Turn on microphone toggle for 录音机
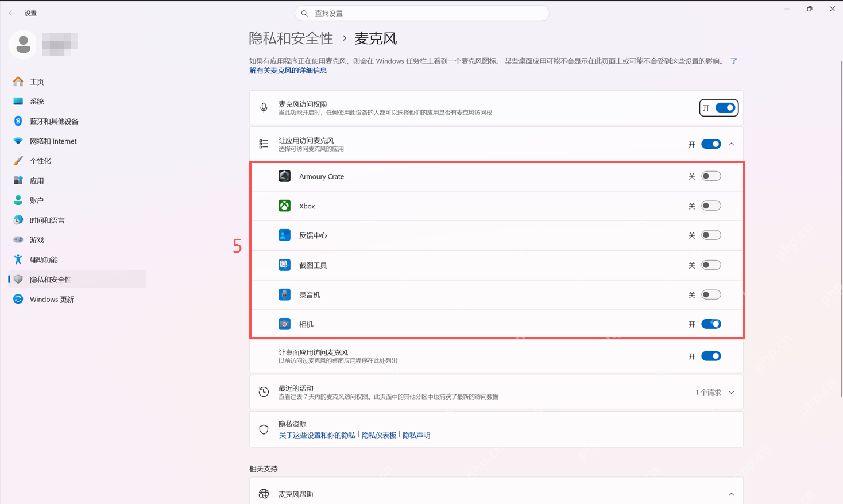The width and height of the screenshot is (843, 504). tap(711, 294)
